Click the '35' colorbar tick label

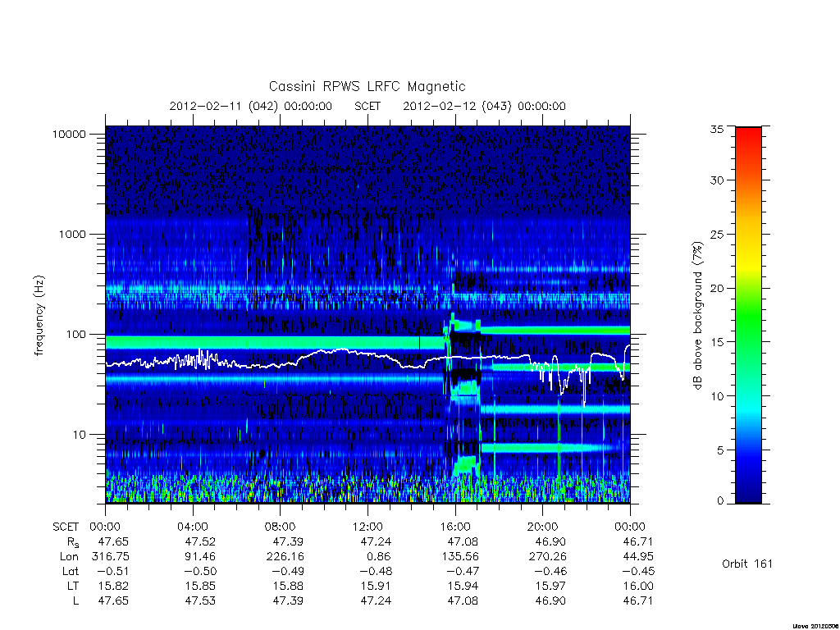[716, 129]
